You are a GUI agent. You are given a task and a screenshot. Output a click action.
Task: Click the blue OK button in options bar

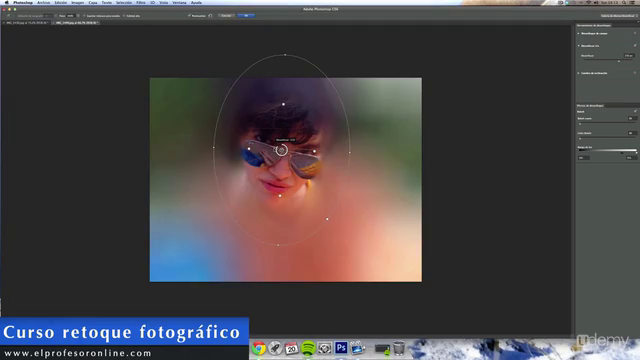[x=246, y=16]
